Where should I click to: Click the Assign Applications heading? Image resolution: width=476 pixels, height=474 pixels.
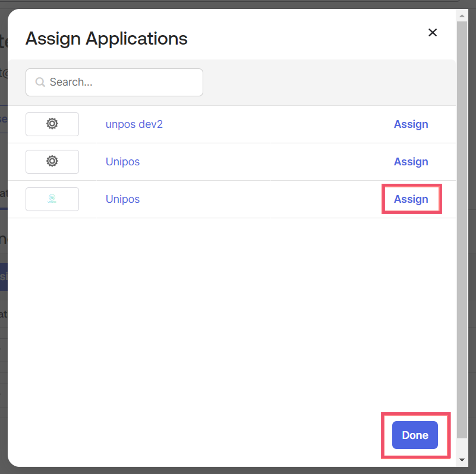pos(106,39)
